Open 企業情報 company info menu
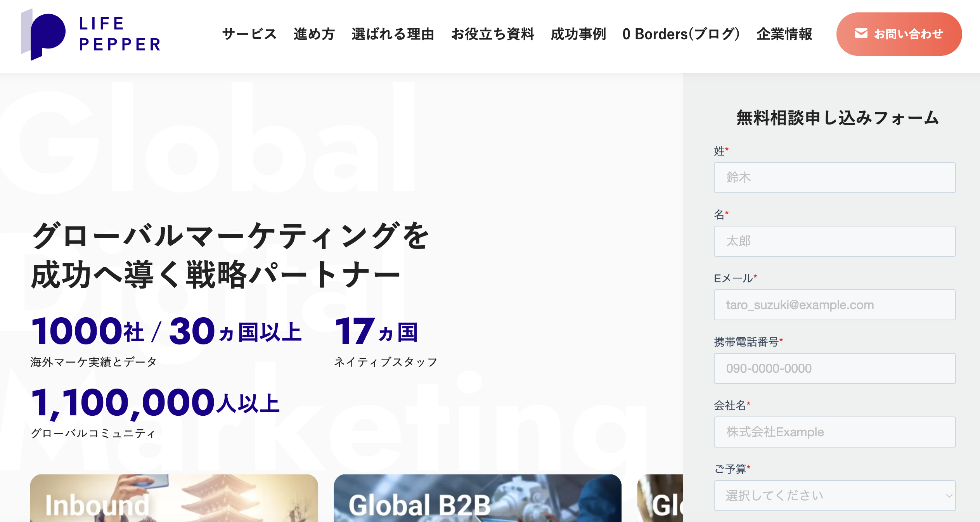Viewport: 980px width, 522px height. [784, 34]
